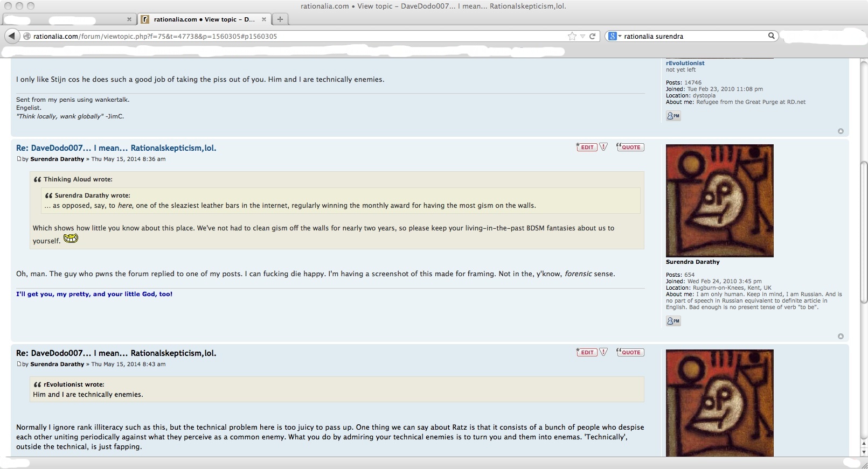This screenshot has width=868, height=469.
Task: Open rEvolutionist profile link
Action: click(685, 63)
